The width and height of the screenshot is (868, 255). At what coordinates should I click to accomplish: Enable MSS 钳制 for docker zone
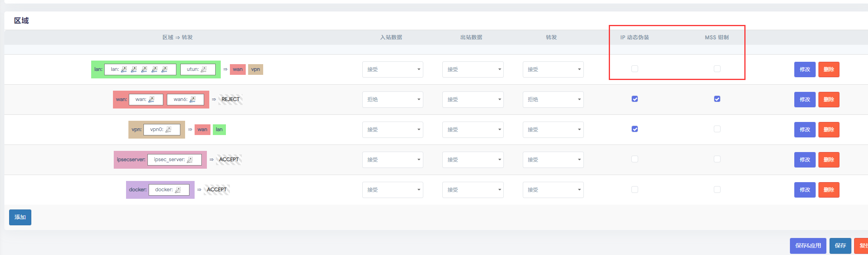click(717, 190)
